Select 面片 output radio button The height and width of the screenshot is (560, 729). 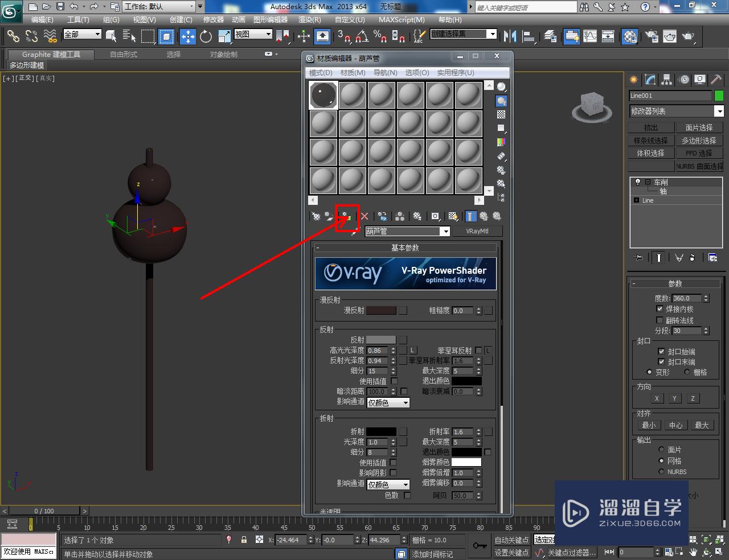pyautogui.click(x=661, y=450)
